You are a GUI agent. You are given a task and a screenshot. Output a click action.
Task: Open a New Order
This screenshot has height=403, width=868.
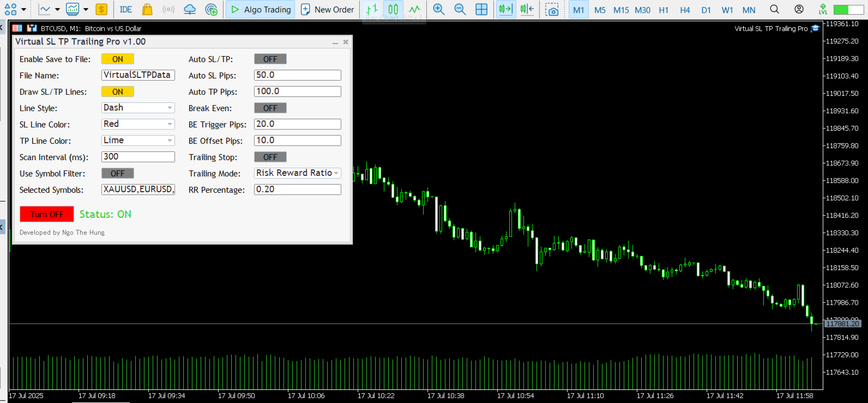[x=327, y=9]
